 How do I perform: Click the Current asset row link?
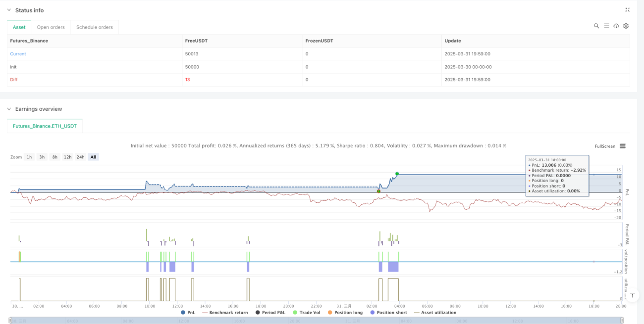coord(18,54)
